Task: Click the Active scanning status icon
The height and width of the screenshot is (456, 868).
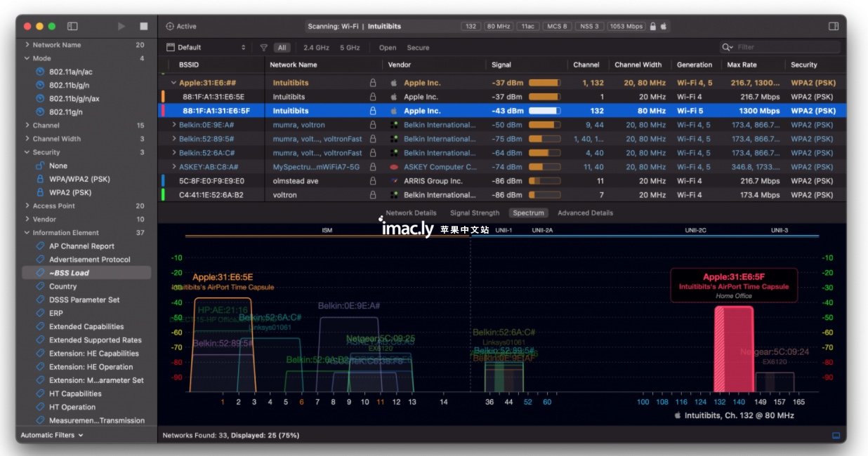Action: [170, 27]
